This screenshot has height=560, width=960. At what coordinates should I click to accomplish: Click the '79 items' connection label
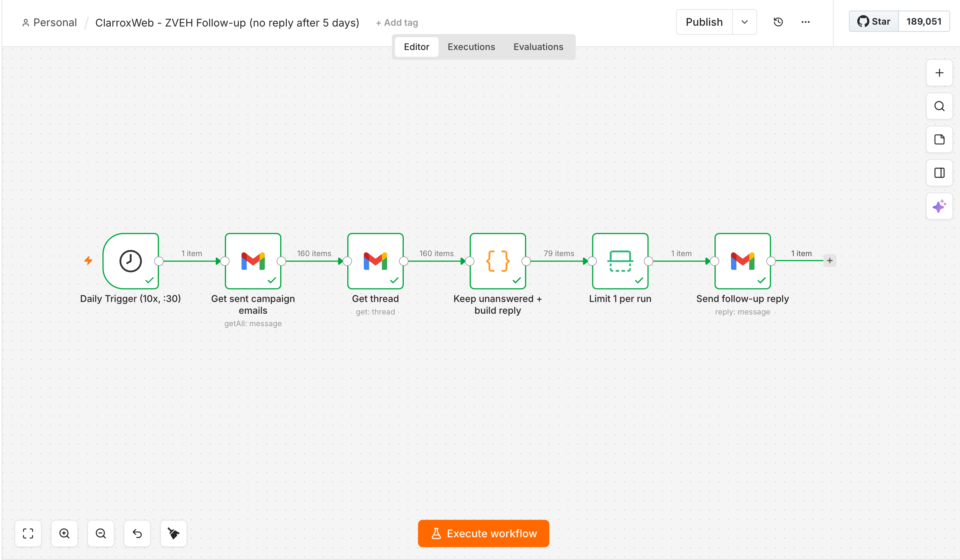[559, 253]
